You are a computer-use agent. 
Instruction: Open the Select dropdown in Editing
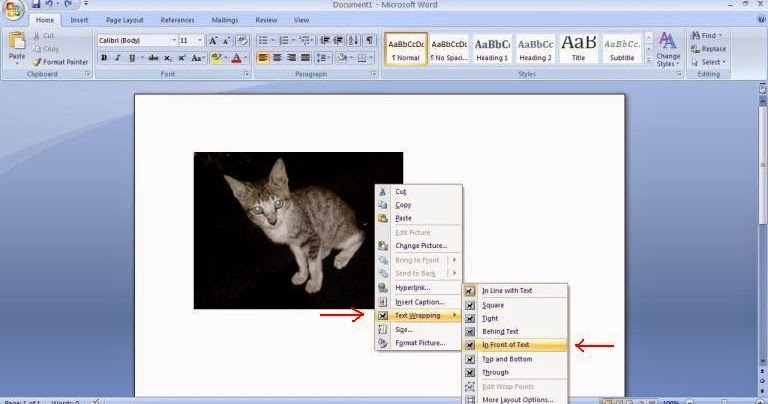[x=708, y=62]
